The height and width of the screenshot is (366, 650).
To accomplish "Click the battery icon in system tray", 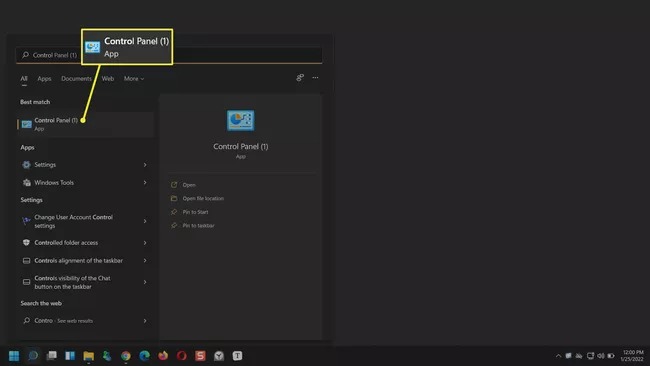I will click(611, 356).
